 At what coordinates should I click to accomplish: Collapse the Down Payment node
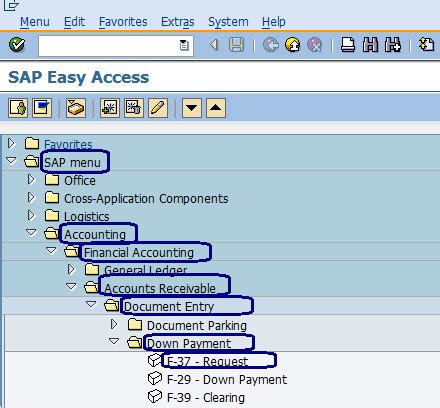pos(114,341)
